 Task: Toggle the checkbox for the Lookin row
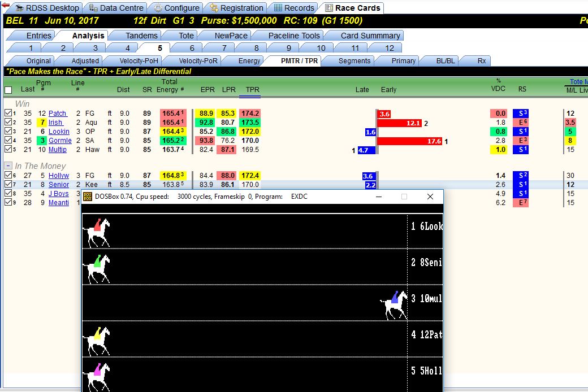pos(8,131)
